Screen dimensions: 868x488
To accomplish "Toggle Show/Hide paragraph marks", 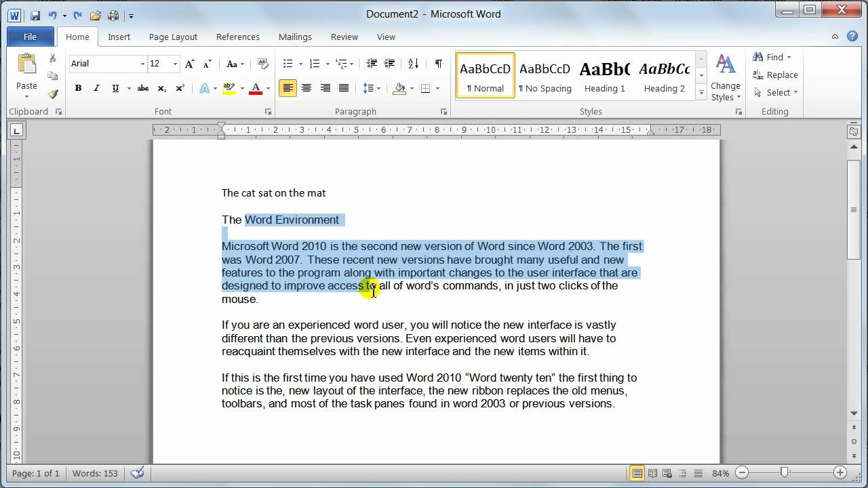I will tap(439, 64).
